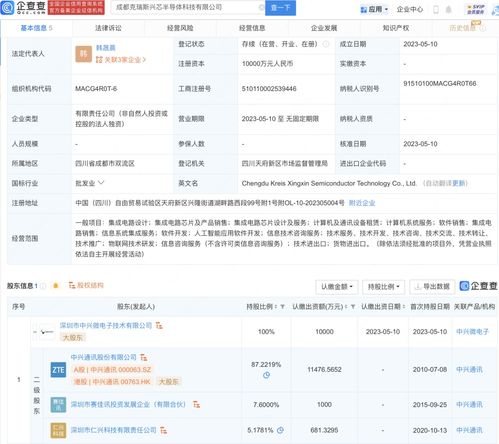Click the 查一下 search button

(280, 7)
